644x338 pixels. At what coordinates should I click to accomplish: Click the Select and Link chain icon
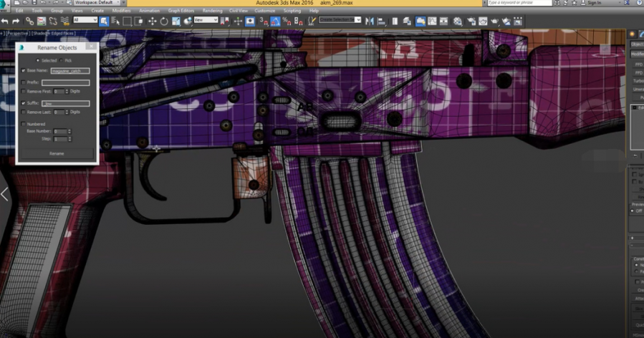[30, 21]
